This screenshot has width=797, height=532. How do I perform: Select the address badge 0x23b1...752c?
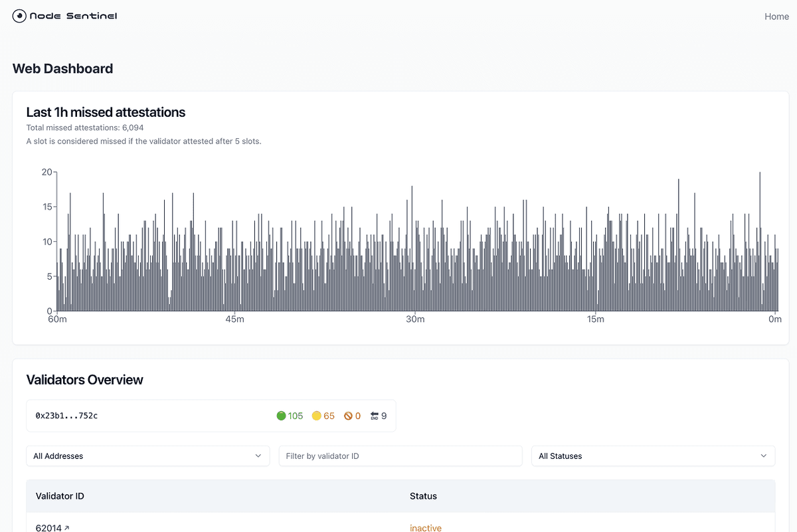pos(66,415)
